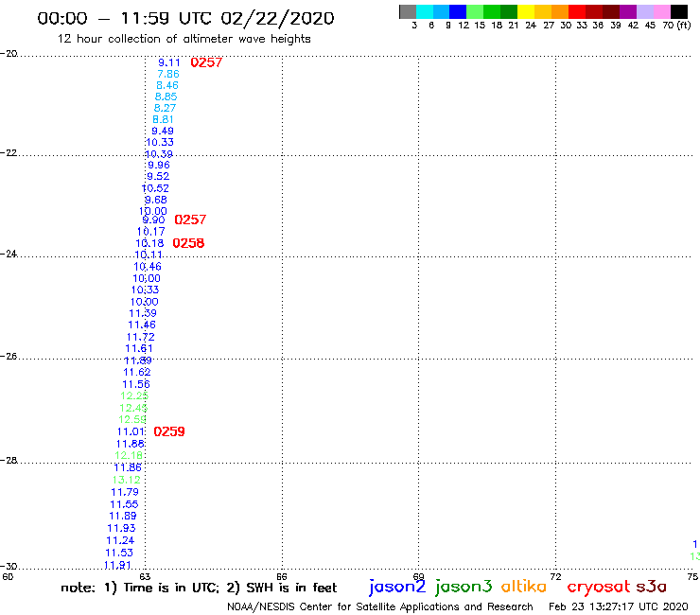Click the green 12.18 wave height value

pos(129,455)
